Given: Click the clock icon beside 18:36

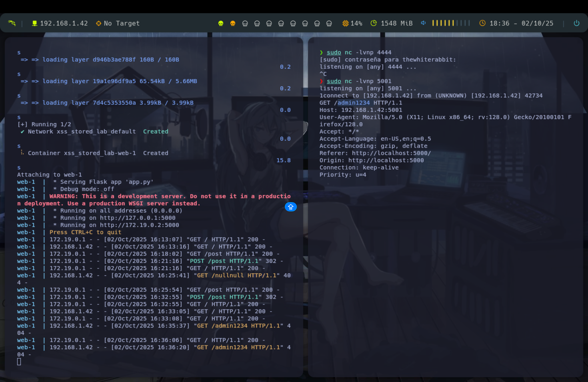Looking at the screenshot, I should click(x=482, y=23).
